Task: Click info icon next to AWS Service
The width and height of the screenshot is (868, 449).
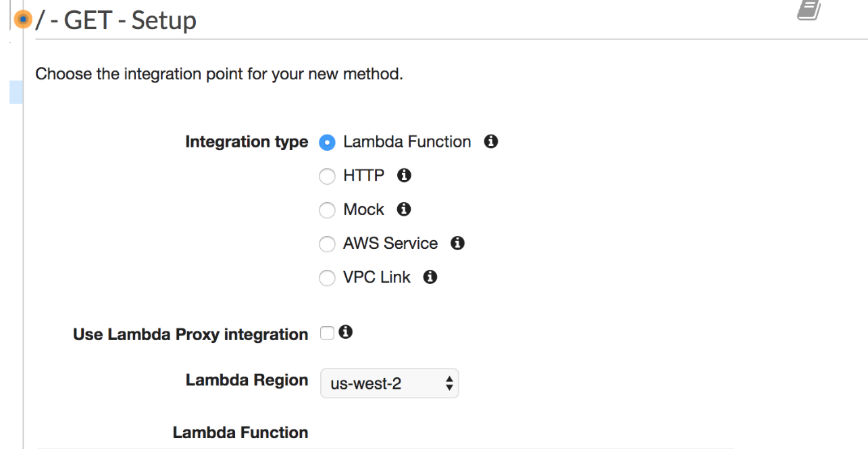Action: pos(457,243)
